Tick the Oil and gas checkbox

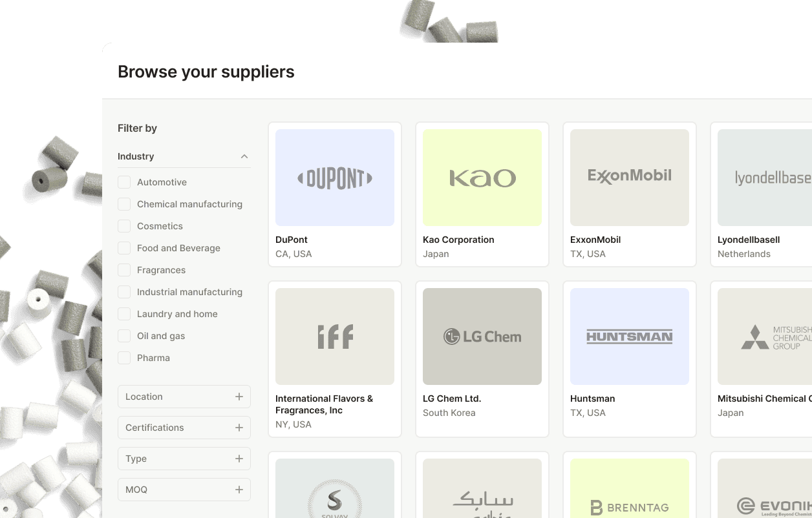point(124,336)
